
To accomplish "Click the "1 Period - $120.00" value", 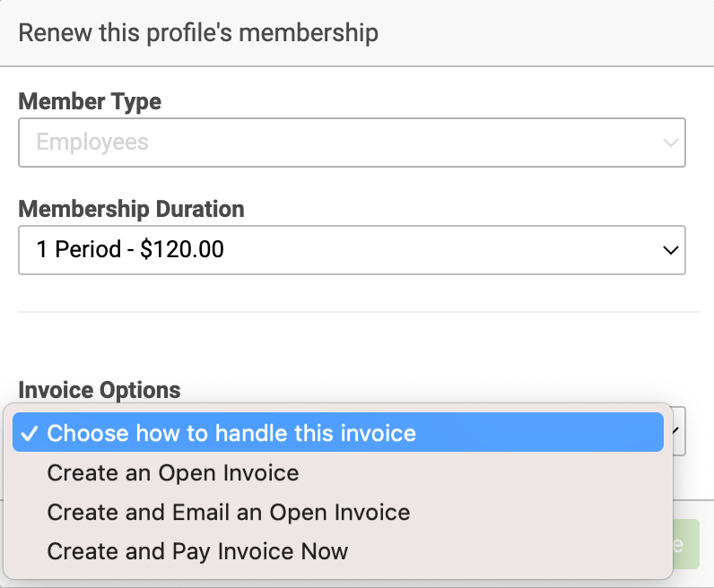I will pyautogui.click(x=130, y=249).
